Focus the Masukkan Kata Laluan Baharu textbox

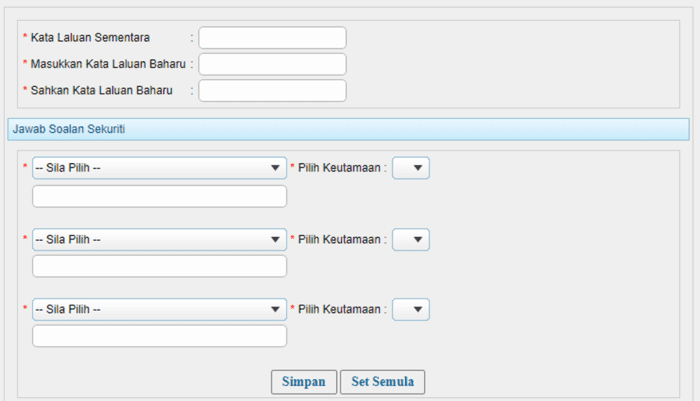click(x=272, y=64)
